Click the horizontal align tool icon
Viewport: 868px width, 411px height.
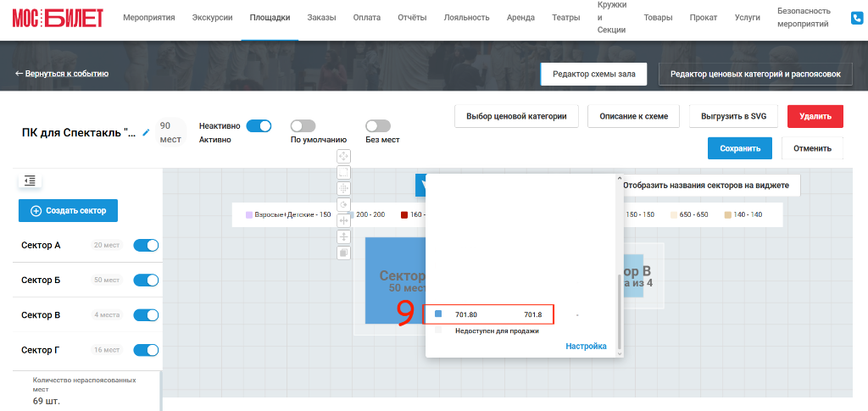pos(343,220)
